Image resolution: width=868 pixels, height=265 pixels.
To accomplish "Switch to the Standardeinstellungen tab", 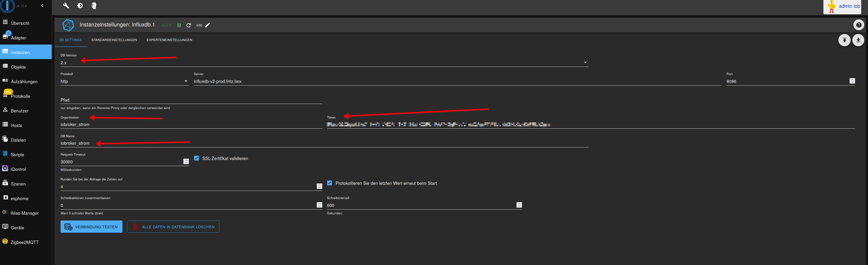I will coord(114,40).
